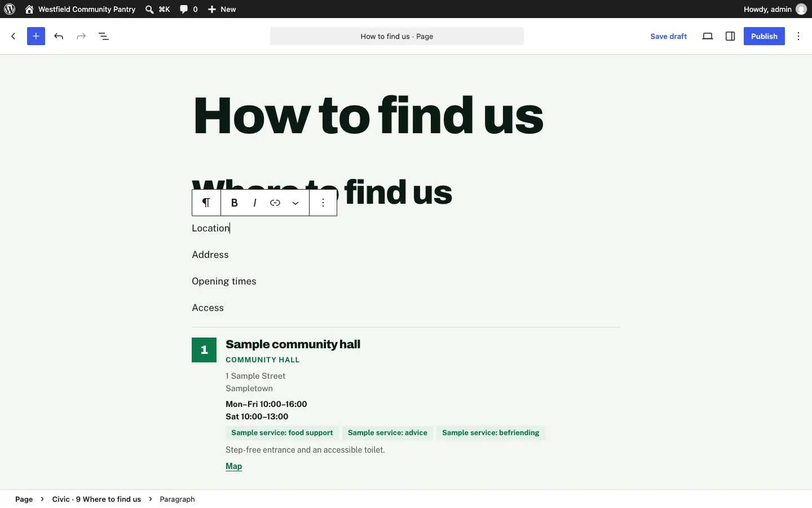Expand more rich text options
This screenshot has width=812, height=508.
point(296,203)
